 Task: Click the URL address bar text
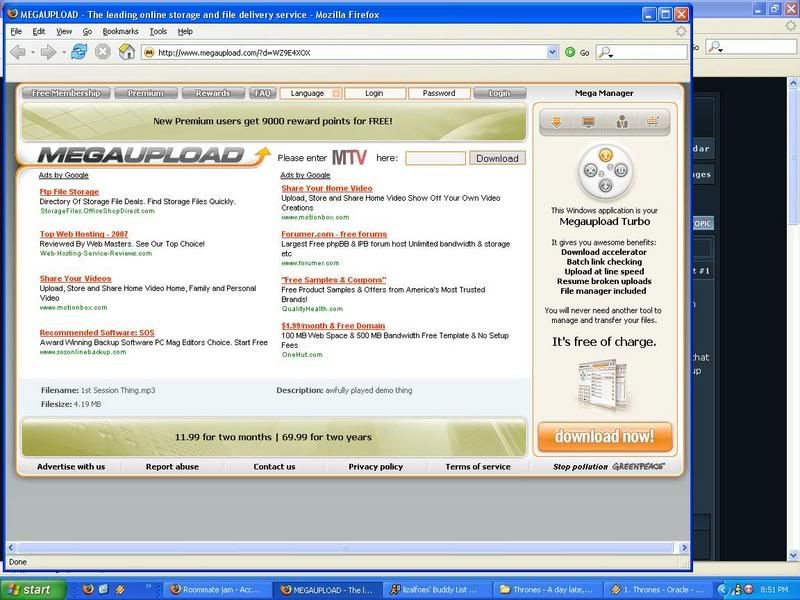click(234, 53)
